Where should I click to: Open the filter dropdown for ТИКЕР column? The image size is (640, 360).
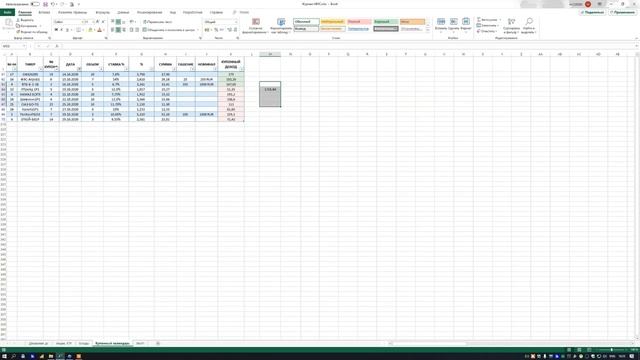41,69
